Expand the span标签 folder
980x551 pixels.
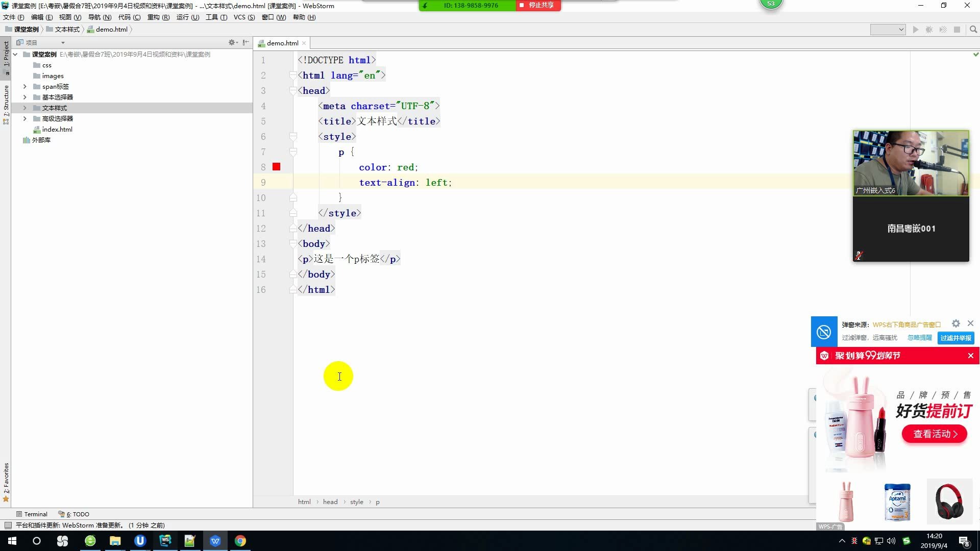click(x=24, y=86)
